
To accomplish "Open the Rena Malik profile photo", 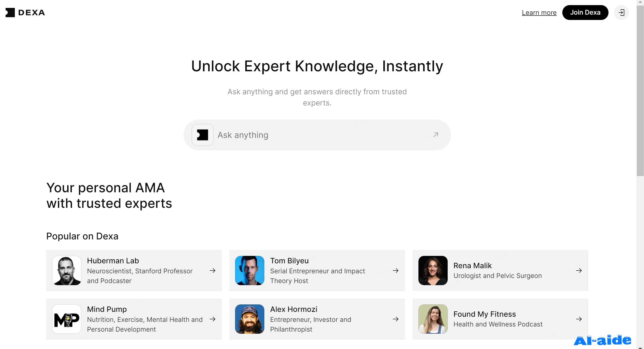I will (433, 271).
